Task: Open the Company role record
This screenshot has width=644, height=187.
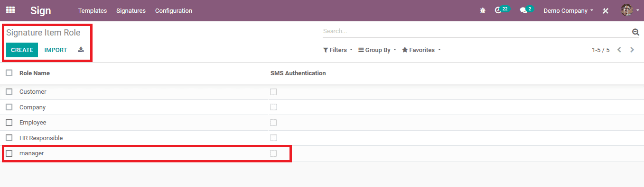Action: click(32, 107)
